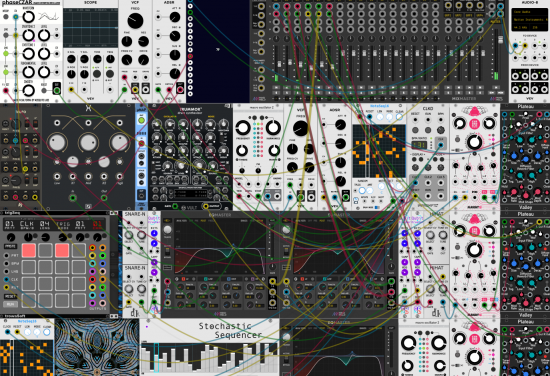Click the yellow RESET jack on the bottom-left NoteSeq16
This screenshot has width=550, height=376.
click(17, 332)
